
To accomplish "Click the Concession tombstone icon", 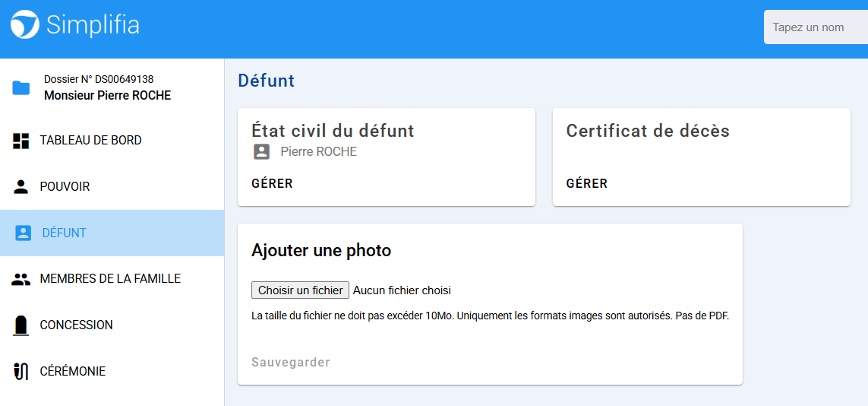I will point(21,325).
